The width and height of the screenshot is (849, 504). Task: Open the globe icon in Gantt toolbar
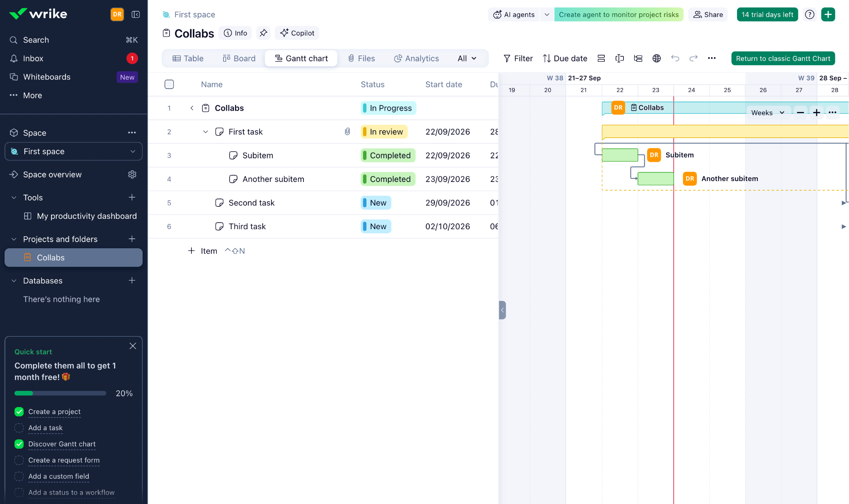(657, 58)
